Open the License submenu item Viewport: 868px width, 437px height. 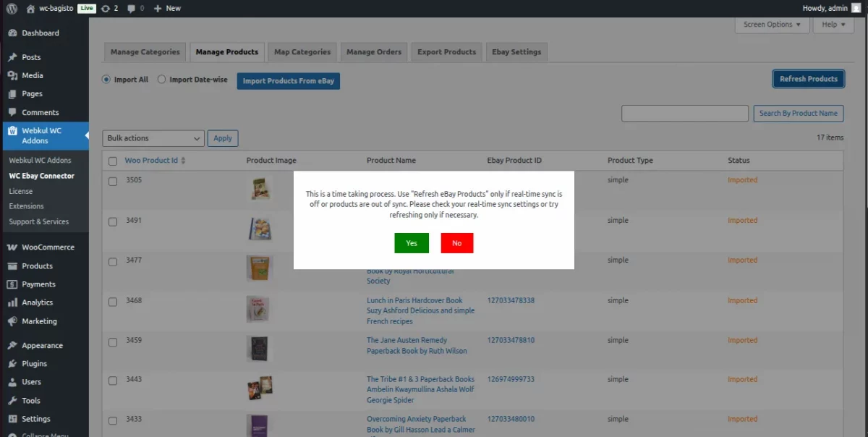click(x=20, y=191)
